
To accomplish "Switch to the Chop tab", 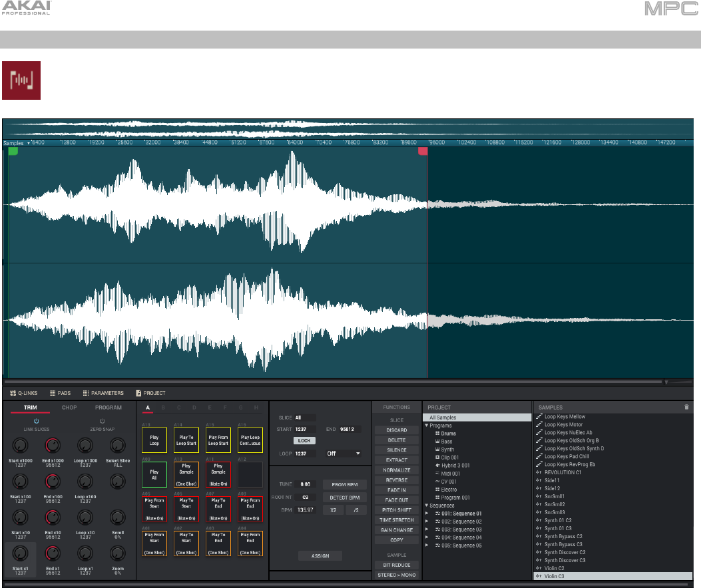I will [69, 407].
